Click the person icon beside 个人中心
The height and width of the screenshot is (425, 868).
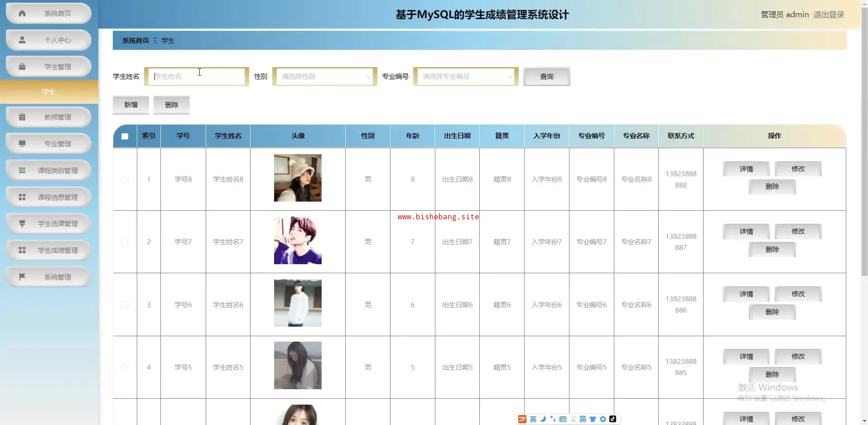(22, 40)
